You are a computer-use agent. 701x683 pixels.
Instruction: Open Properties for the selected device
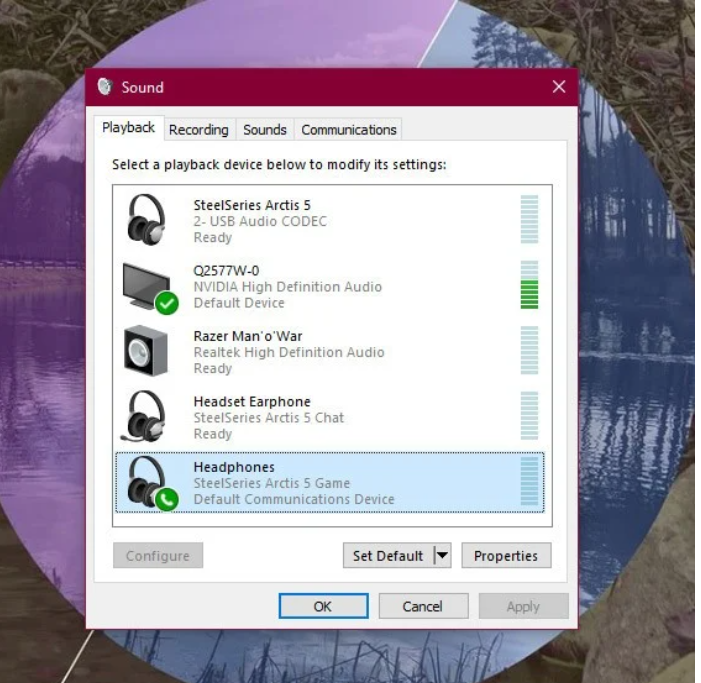point(506,556)
